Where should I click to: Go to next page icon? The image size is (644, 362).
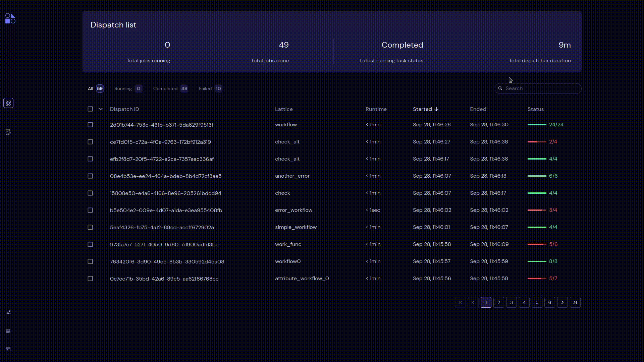[x=562, y=302]
